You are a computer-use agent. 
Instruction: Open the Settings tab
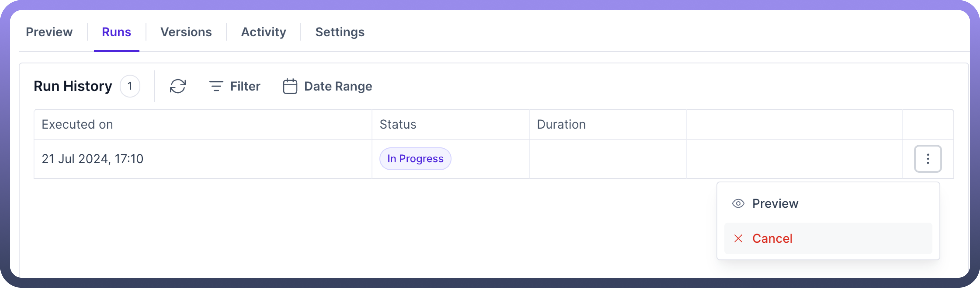[x=340, y=32]
